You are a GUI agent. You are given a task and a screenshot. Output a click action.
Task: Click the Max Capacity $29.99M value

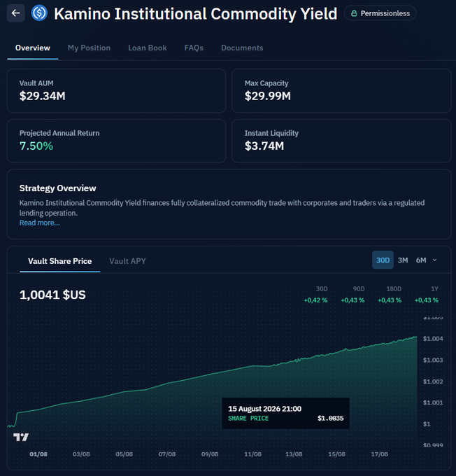click(268, 96)
